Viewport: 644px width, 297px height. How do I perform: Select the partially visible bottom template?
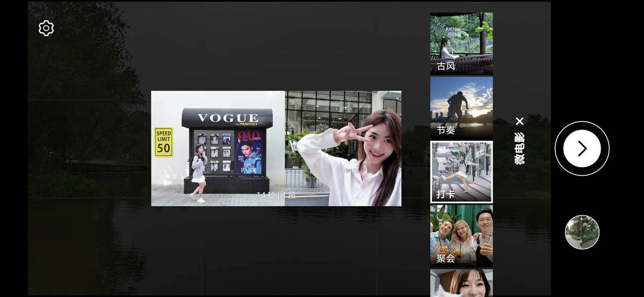coord(461,283)
